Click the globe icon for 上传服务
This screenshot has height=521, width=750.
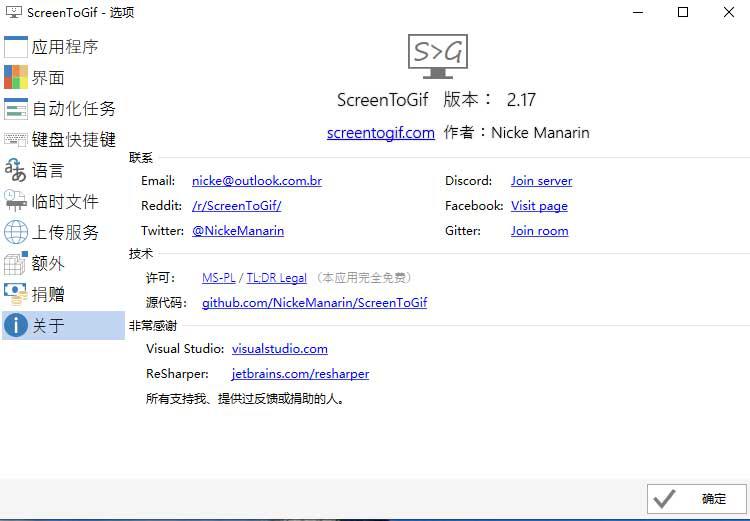16,232
